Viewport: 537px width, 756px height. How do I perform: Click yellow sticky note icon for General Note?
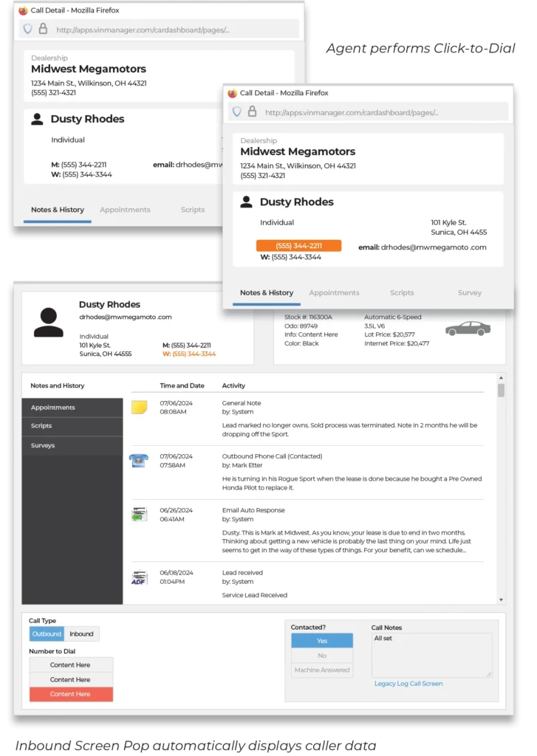click(x=139, y=407)
